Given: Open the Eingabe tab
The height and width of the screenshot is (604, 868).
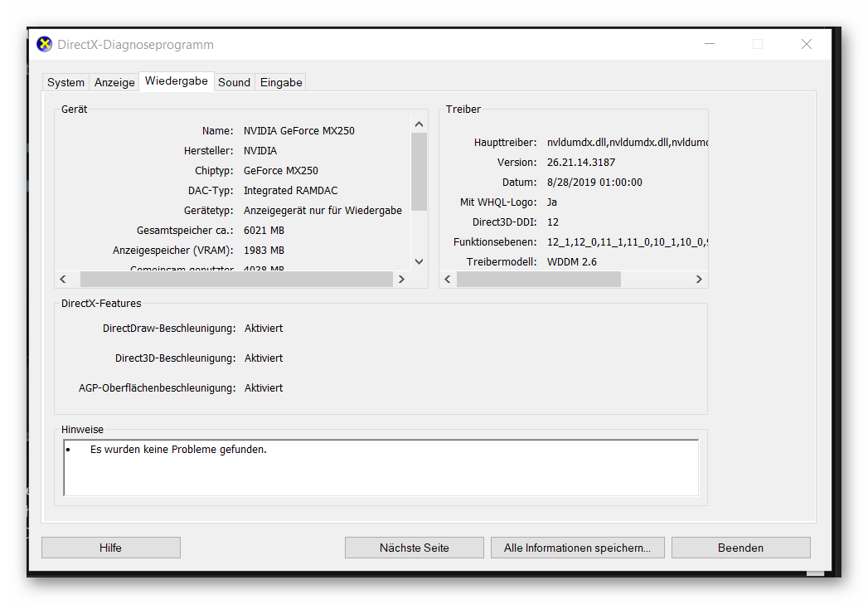Looking at the screenshot, I should point(281,82).
